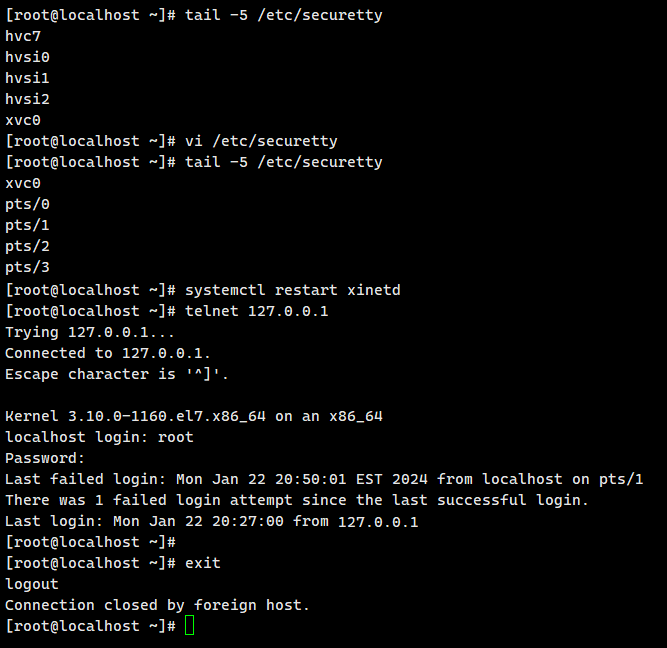Click the 'Last failed login' message line
This screenshot has height=648, width=667.
pyautogui.click(x=324, y=479)
